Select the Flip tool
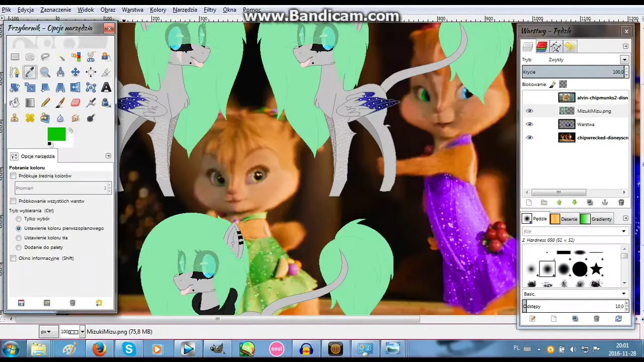The image size is (644, 362). click(75, 87)
